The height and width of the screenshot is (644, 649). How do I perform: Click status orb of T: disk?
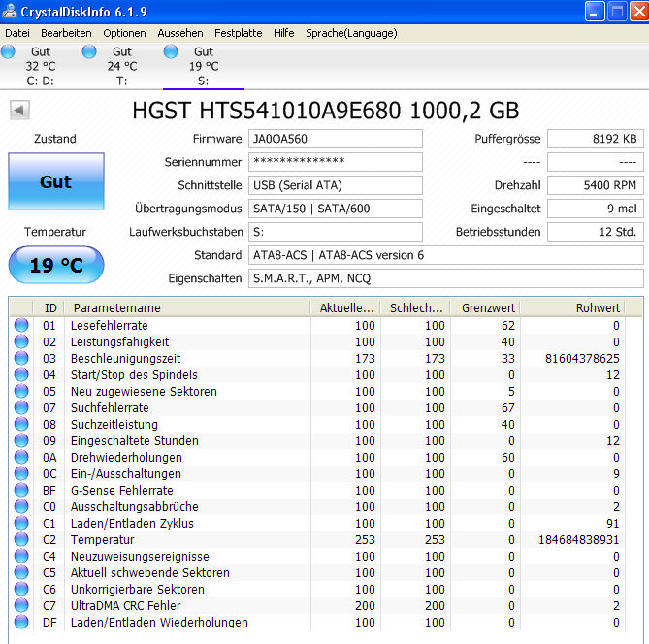point(89,51)
